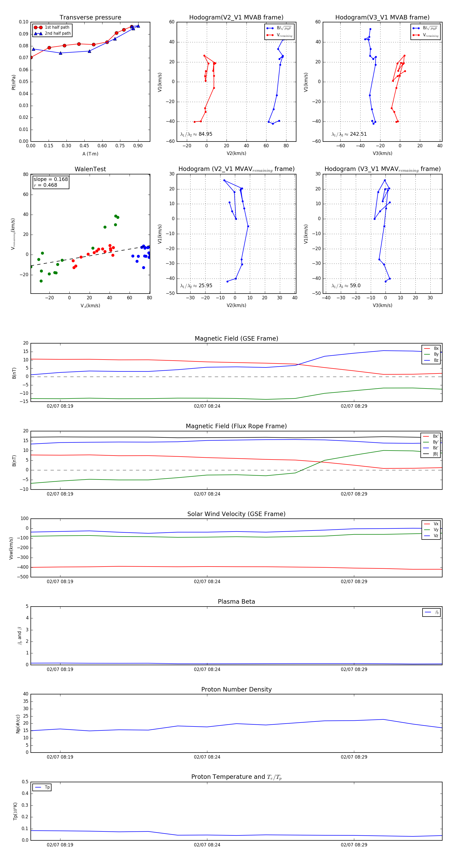The image size is (473, 868).
Task: Click 'Hodogram(V2_V1 MVAB frame)' title
Action: [x=236, y=17]
